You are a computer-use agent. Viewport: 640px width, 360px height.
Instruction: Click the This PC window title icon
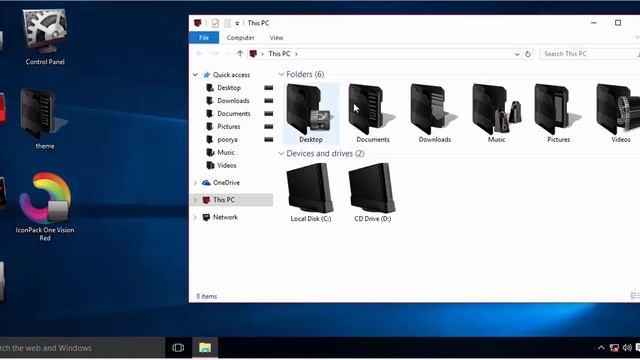pos(198,23)
